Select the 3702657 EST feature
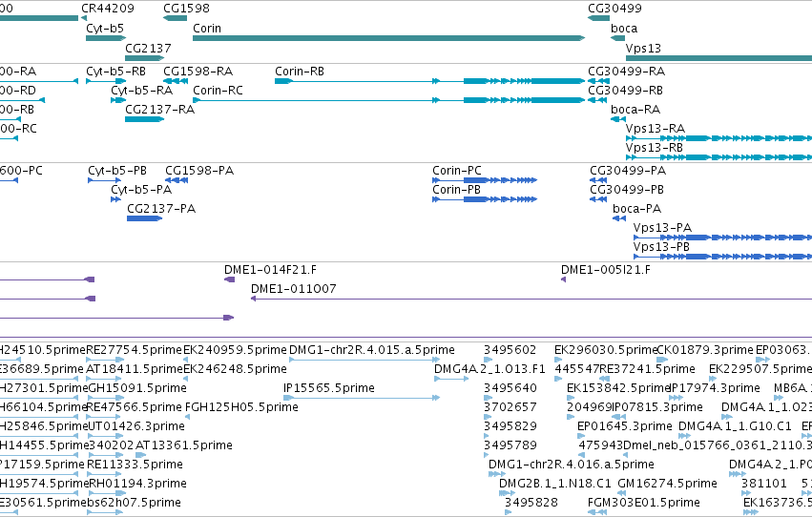This screenshot has height=517, width=812. [488, 417]
